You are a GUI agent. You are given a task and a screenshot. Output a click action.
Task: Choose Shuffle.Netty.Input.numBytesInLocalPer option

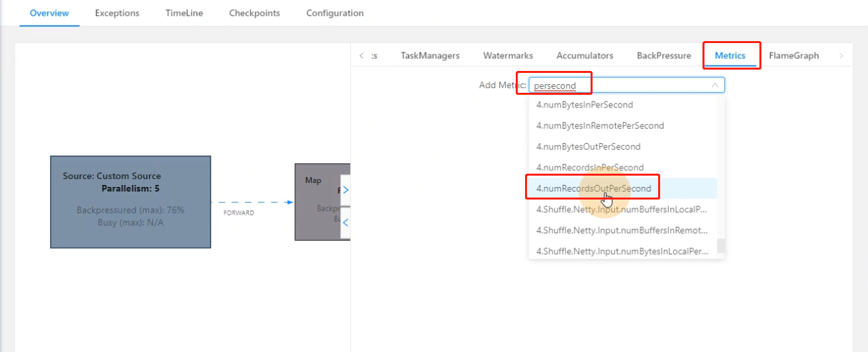[x=623, y=251]
